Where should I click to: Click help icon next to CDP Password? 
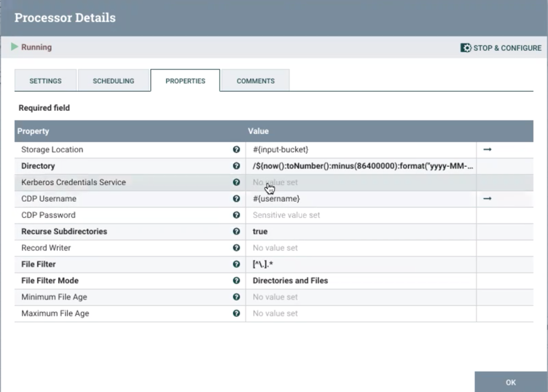pos(236,215)
